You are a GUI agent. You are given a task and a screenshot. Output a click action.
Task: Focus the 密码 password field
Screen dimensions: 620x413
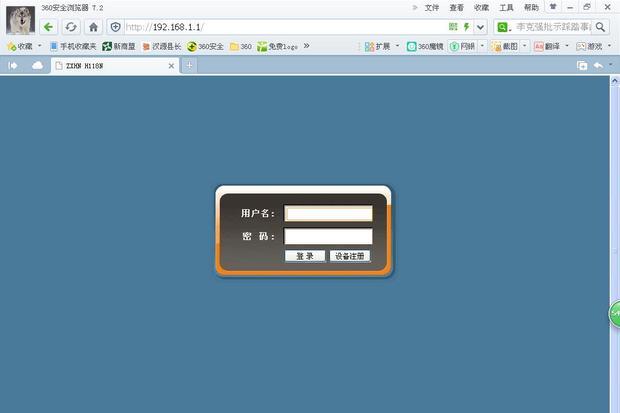coord(328,236)
